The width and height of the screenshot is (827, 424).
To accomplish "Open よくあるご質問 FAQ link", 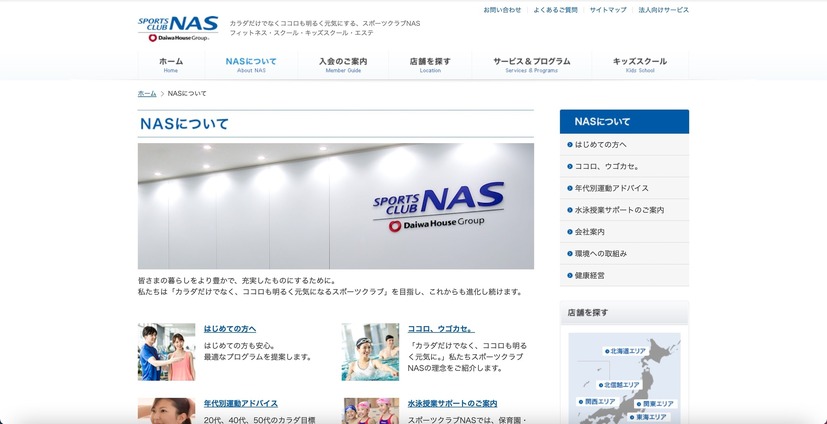I will [555, 10].
